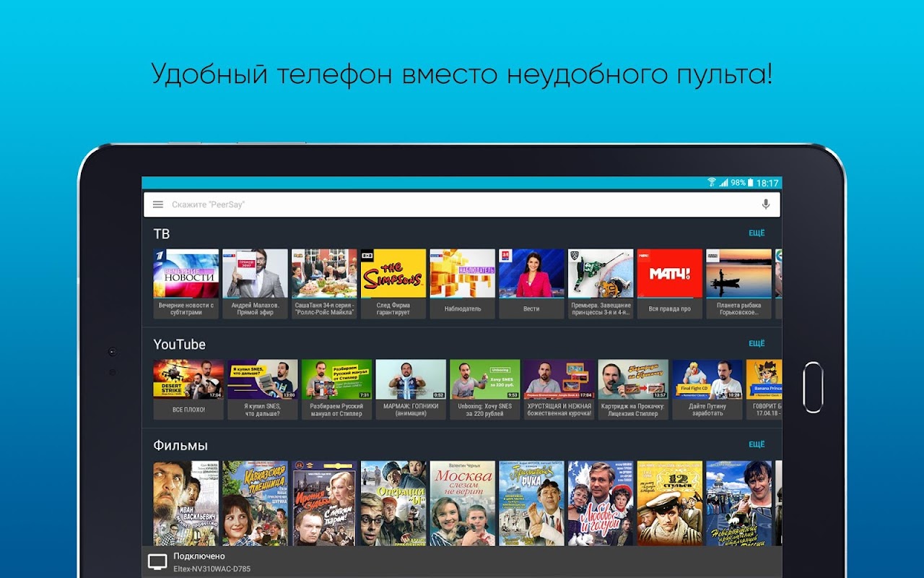Image resolution: width=924 pixels, height=578 pixels.
Task: Show more YouTube videos with ЕЩЁ
Action: tap(757, 344)
